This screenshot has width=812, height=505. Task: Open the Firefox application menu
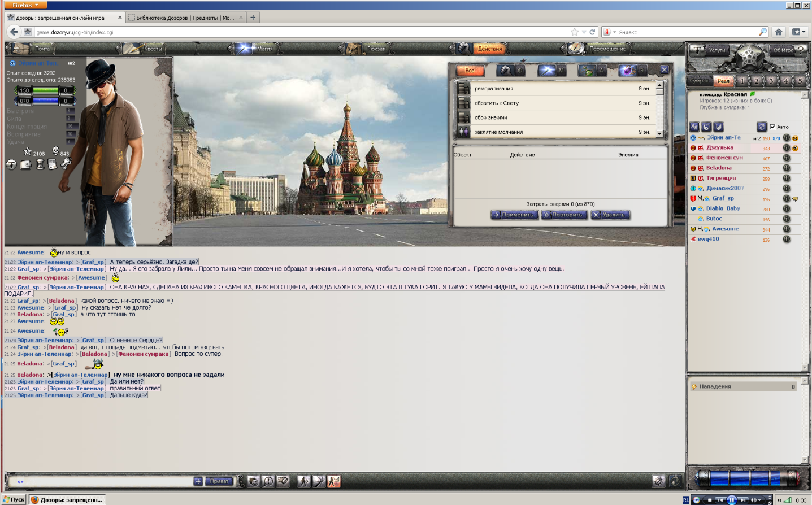pyautogui.click(x=25, y=5)
